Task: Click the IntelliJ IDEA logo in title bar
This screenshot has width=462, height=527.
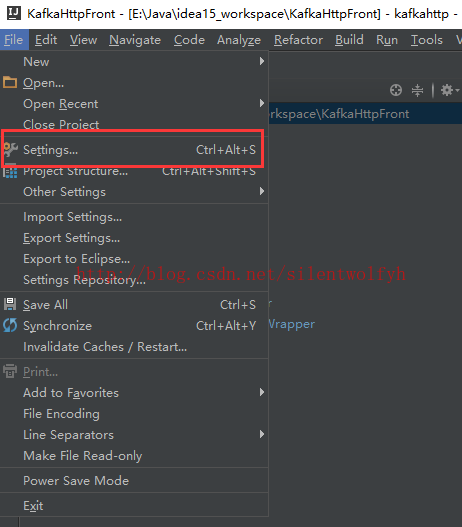Action: [x=14, y=13]
